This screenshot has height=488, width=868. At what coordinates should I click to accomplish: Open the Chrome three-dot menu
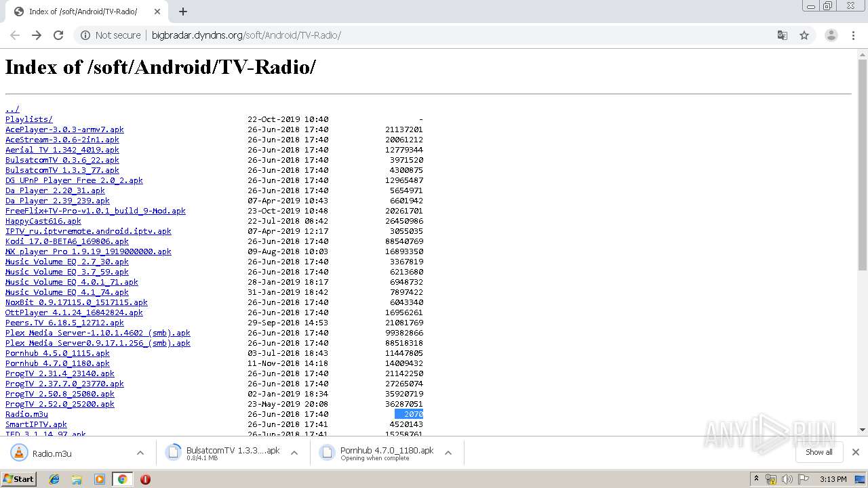(x=854, y=35)
